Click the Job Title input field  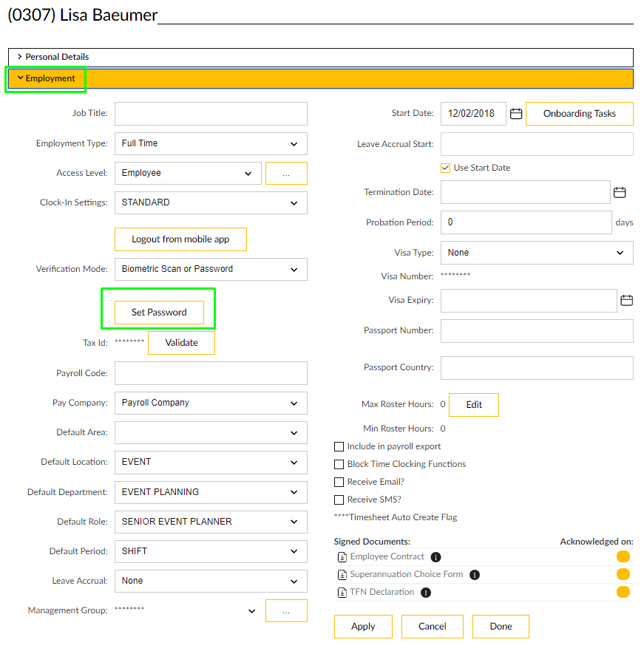point(211,114)
